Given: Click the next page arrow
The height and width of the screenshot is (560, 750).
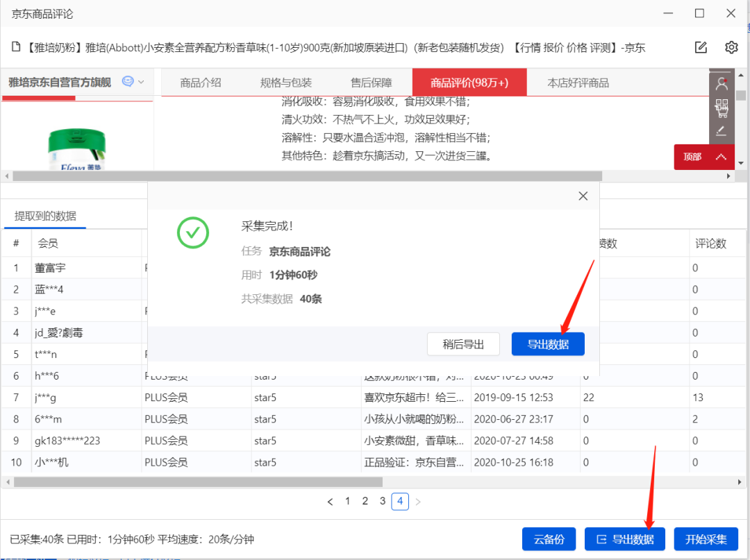Looking at the screenshot, I should coord(418,502).
